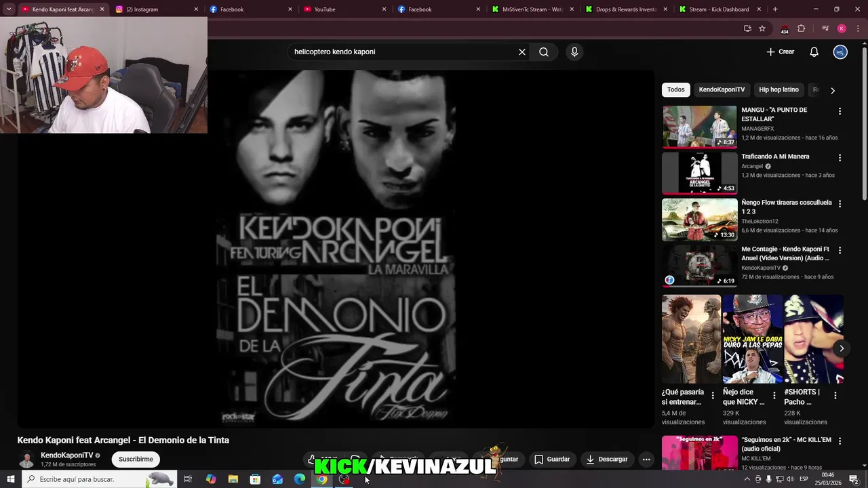Click TheLokotron12 channel name
Image resolution: width=868 pixels, height=488 pixels.
coord(759,222)
